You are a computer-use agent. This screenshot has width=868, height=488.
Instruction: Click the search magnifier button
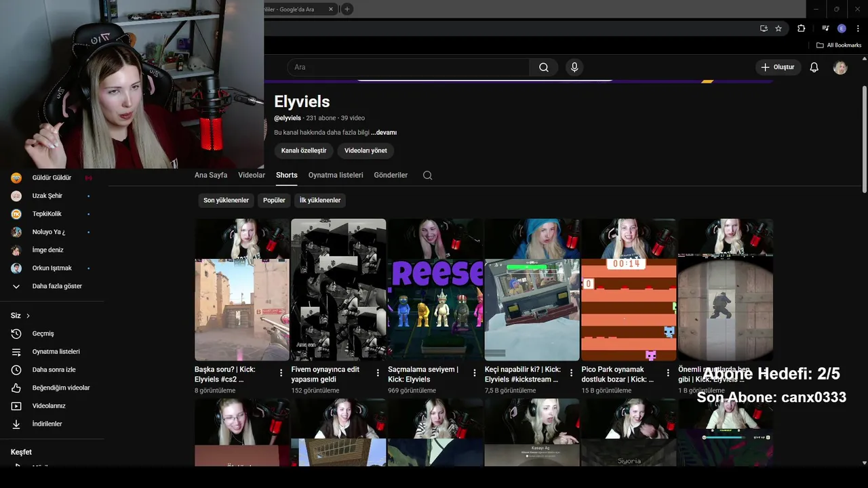tap(544, 67)
